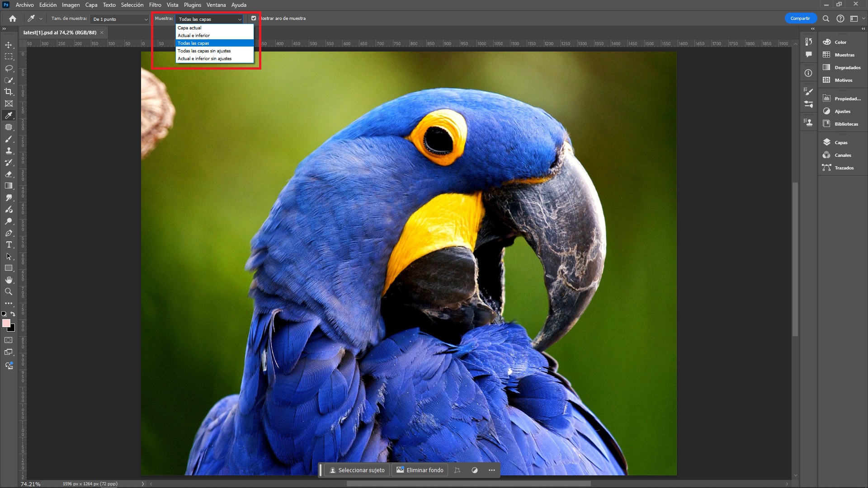Screen dimensions: 868x488
Task: Open the help question-mark icon
Action: pyautogui.click(x=840, y=19)
